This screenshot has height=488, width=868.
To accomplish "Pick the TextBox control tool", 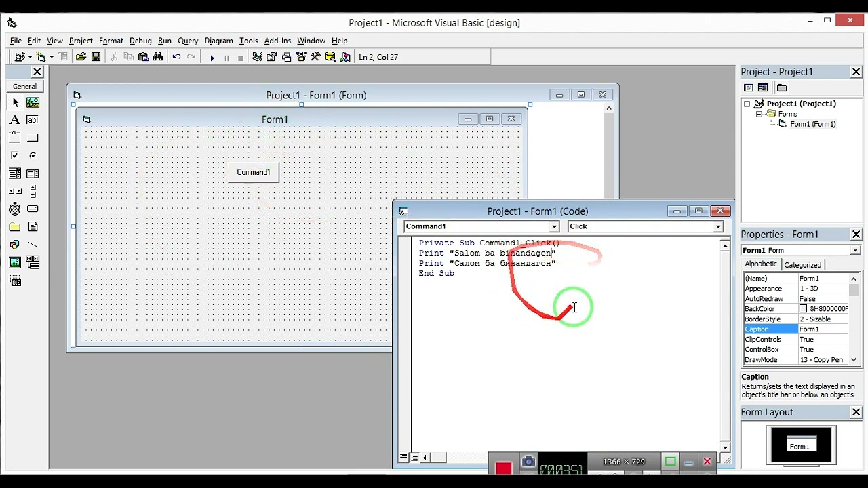I will pyautogui.click(x=33, y=120).
